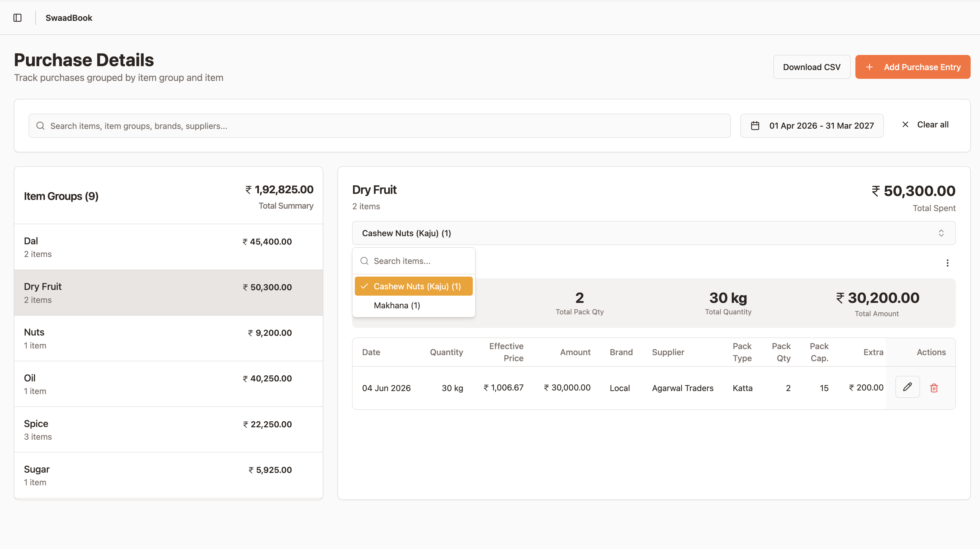Click the ₹ 30,200.00 Total Amount stat

pyautogui.click(x=877, y=304)
